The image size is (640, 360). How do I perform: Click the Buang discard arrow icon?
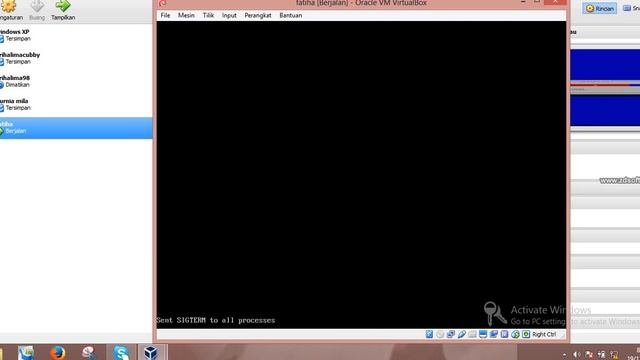point(37,6)
